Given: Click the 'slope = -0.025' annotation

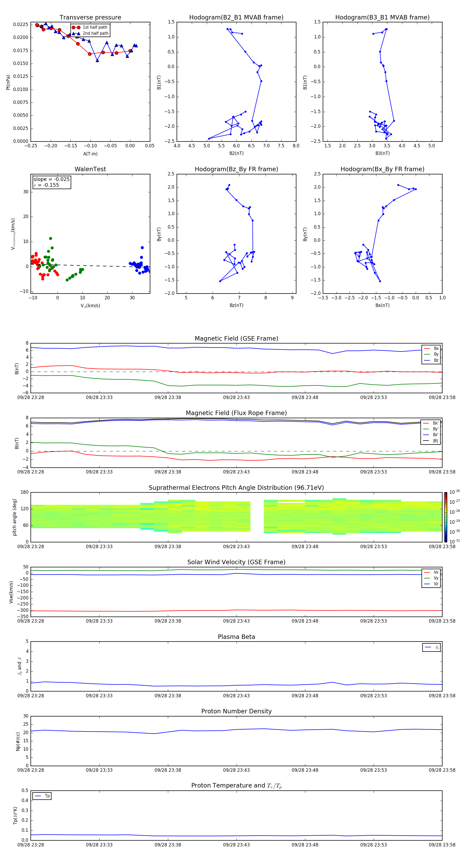Looking at the screenshot, I should [52, 179].
